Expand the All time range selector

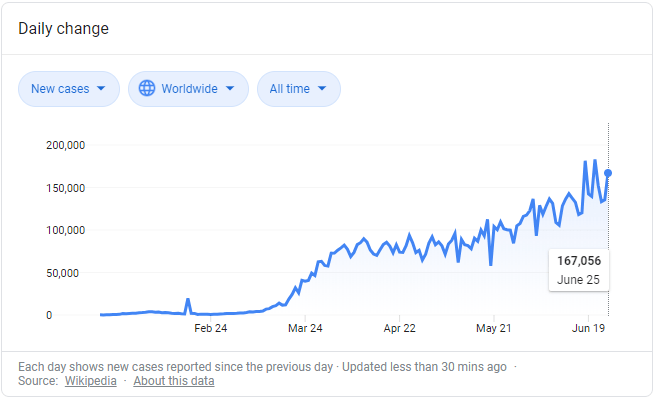point(299,89)
